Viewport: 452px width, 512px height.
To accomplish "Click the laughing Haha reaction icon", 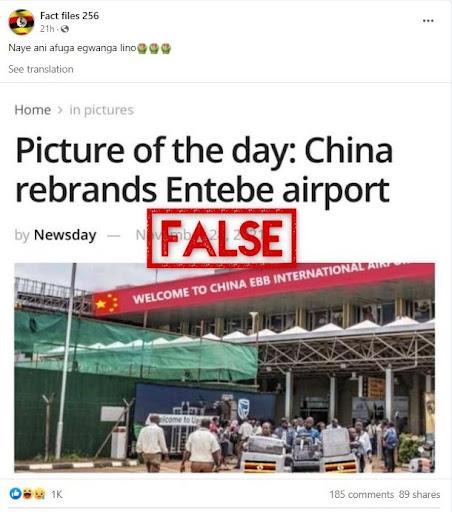I will [x=28, y=493].
